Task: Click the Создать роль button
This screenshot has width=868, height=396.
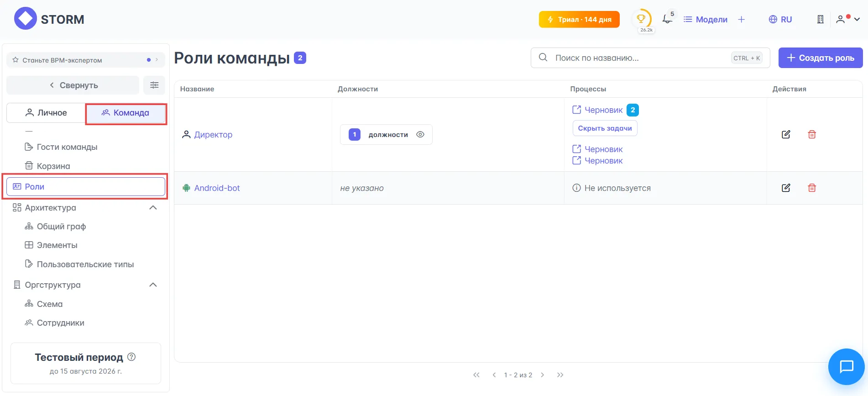Action: coord(820,58)
